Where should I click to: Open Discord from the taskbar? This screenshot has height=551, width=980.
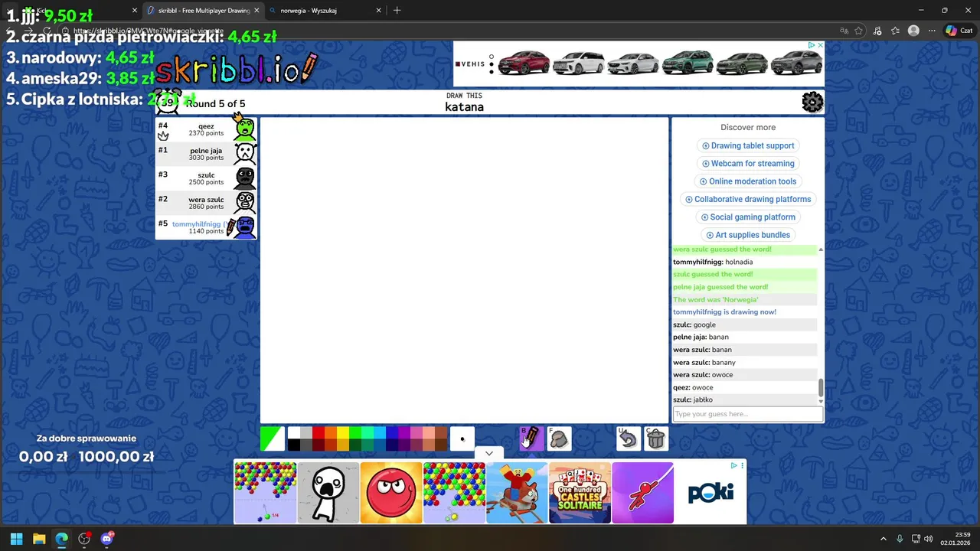(x=106, y=539)
